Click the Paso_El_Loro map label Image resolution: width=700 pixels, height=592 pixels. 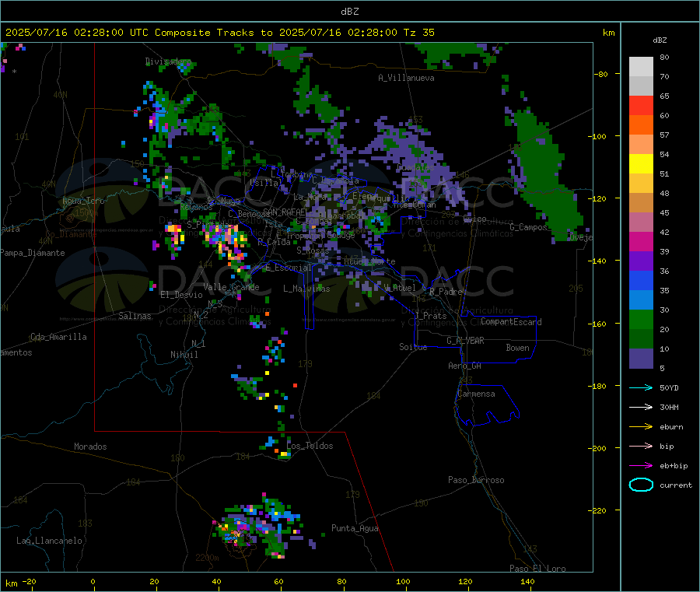pos(537,569)
